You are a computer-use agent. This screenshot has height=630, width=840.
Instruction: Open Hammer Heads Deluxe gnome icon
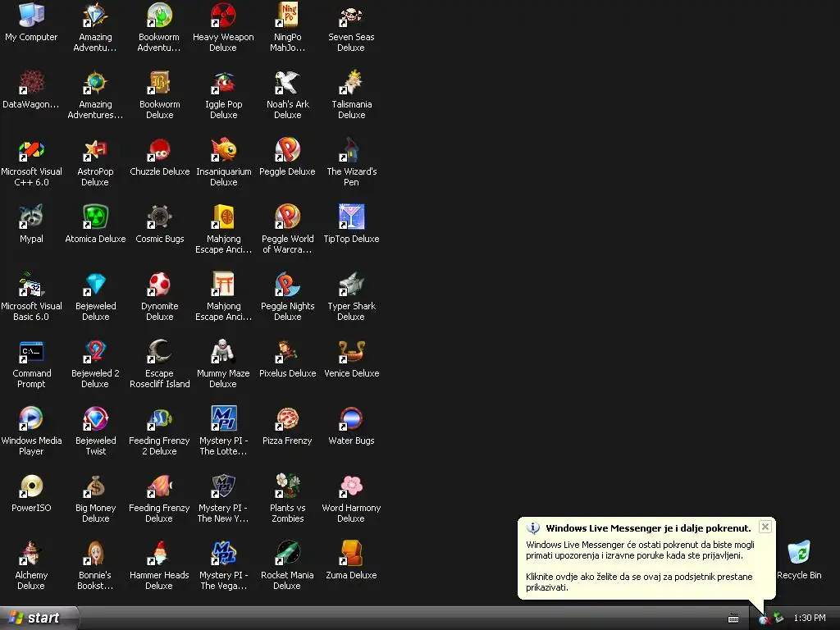[159, 554]
